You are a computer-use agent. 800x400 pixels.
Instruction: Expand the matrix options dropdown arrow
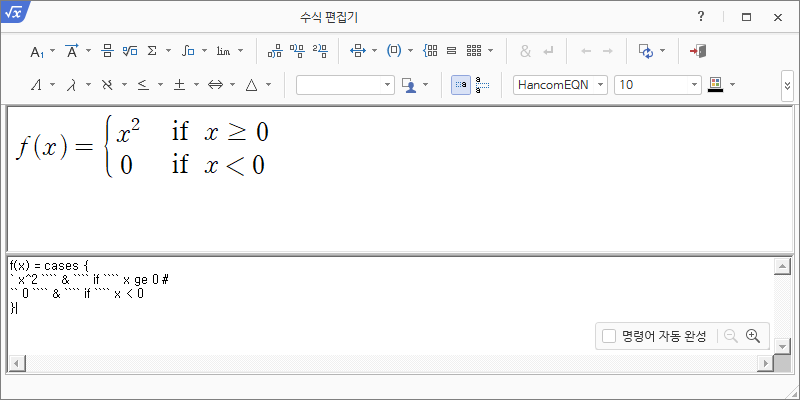[x=490, y=51]
